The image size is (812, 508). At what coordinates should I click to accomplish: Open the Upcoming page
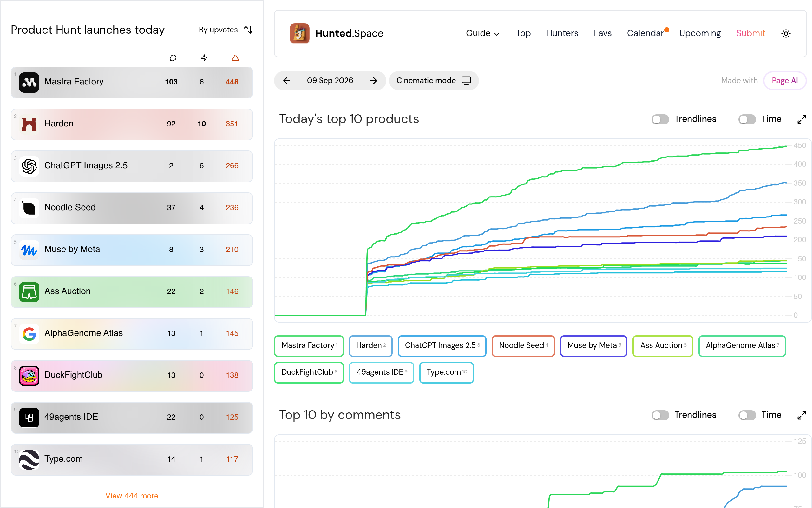[x=700, y=33]
